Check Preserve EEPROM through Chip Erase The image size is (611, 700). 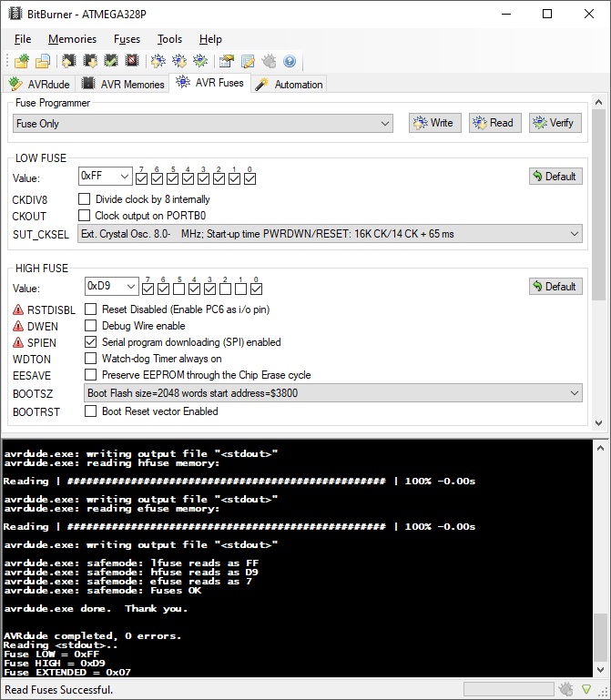click(x=90, y=374)
